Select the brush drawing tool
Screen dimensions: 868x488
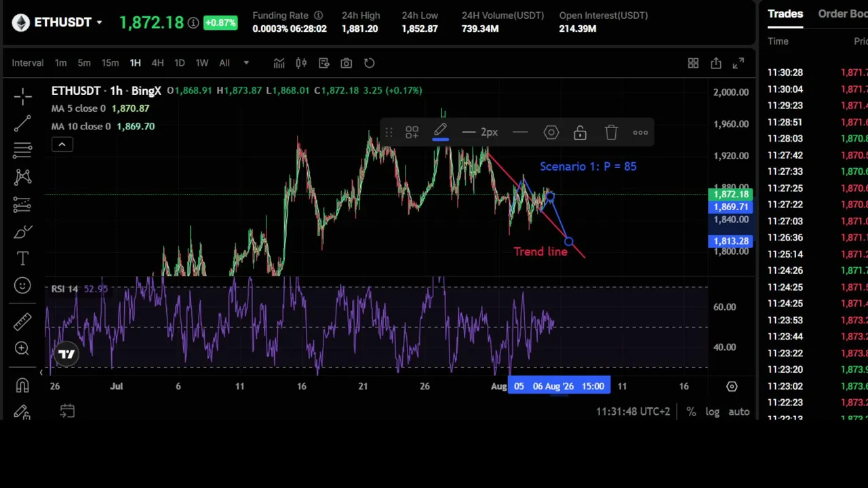point(22,232)
